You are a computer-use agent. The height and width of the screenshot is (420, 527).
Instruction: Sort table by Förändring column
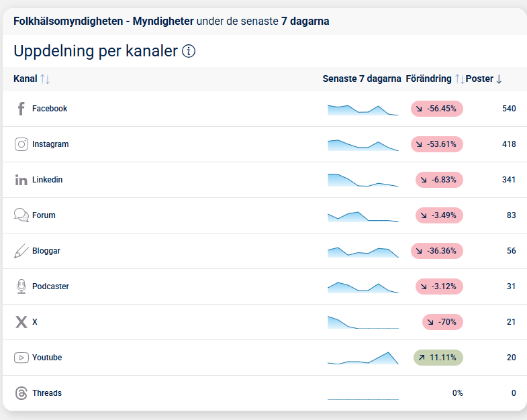(459, 79)
